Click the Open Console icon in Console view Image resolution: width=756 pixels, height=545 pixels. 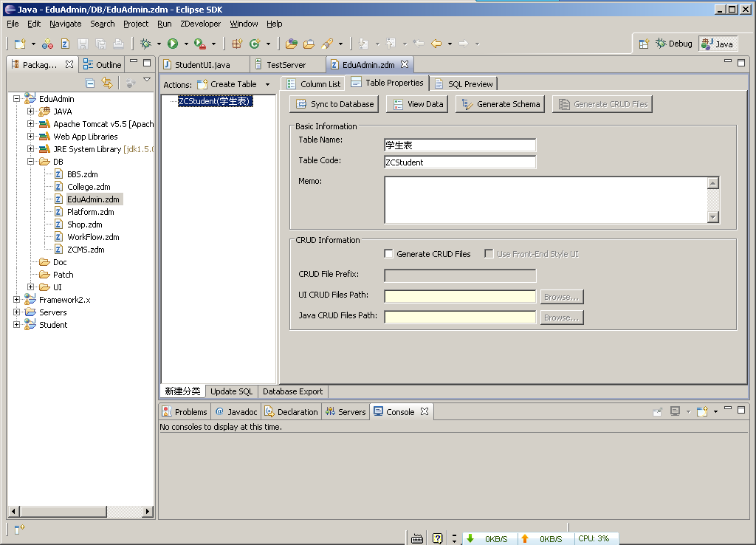[x=703, y=411]
